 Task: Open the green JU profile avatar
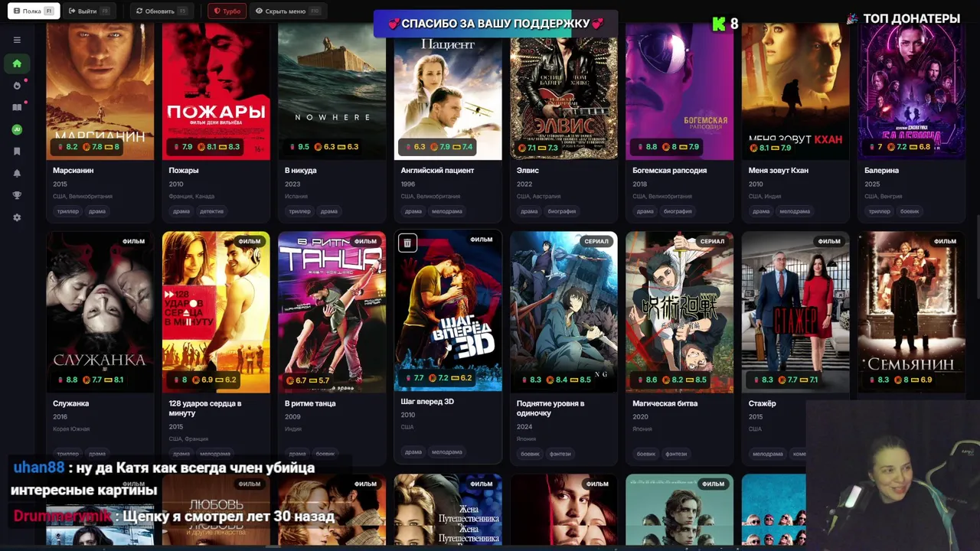coord(17,129)
